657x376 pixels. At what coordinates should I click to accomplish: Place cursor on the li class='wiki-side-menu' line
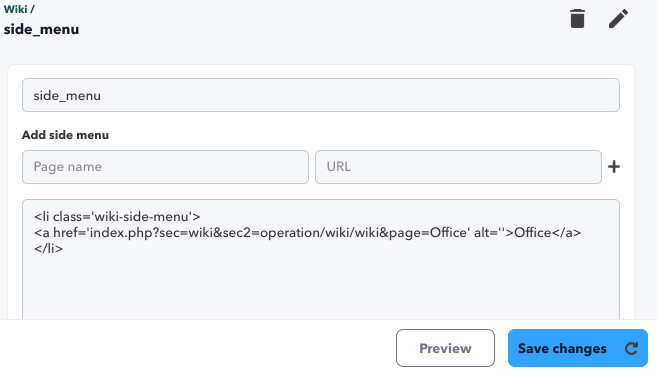click(117, 217)
